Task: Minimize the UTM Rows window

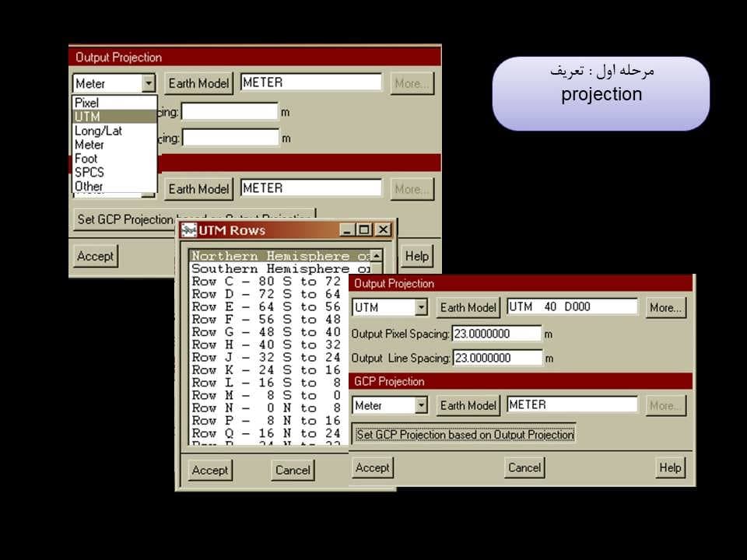Action: [347, 230]
